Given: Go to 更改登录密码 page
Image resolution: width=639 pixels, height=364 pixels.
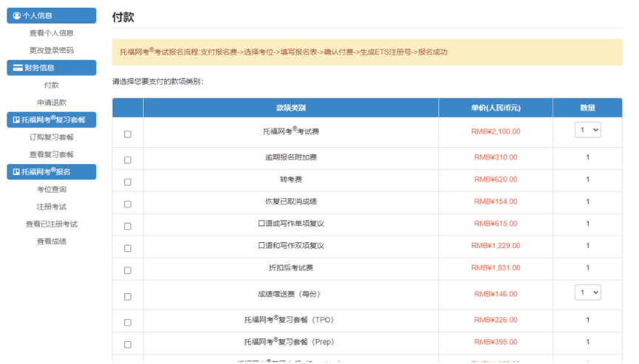Looking at the screenshot, I should coord(52,50).
